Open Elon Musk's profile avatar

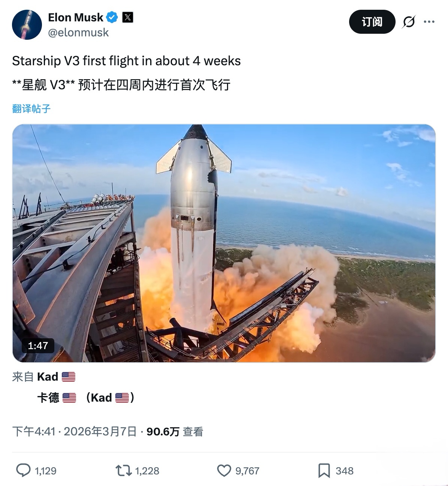(x=27, y=25)
